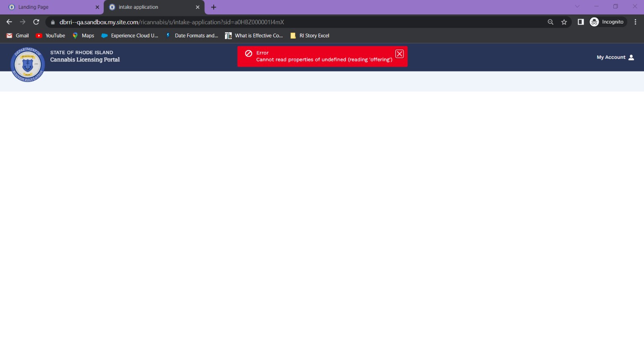Dismiss the red error notification
The height and width of the screenshot is (350, 644).
coord(399,54)
